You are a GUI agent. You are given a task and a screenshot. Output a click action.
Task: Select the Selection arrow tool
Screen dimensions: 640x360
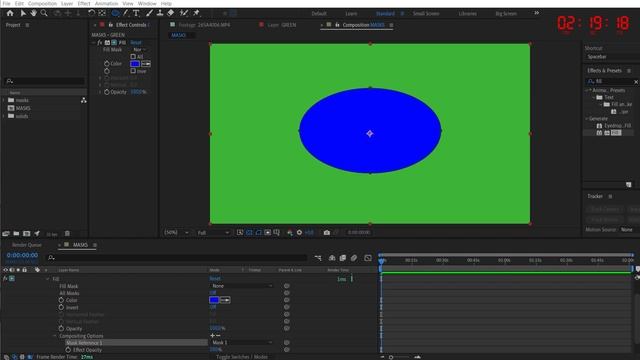point(23,13)
